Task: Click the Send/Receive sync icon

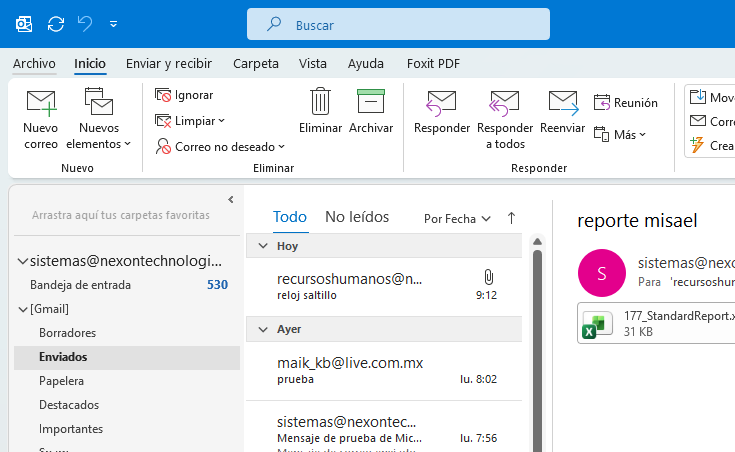Action: (x=56, y=24)
